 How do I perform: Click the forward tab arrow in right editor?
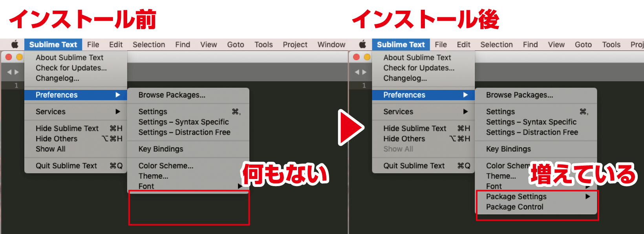pos(364,72)
